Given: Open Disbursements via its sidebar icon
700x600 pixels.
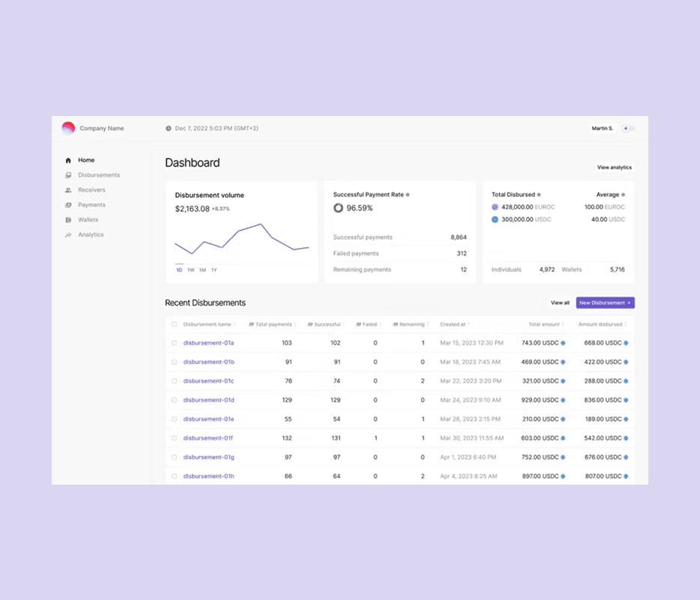Looking at the screenshot, I should 68,175.
